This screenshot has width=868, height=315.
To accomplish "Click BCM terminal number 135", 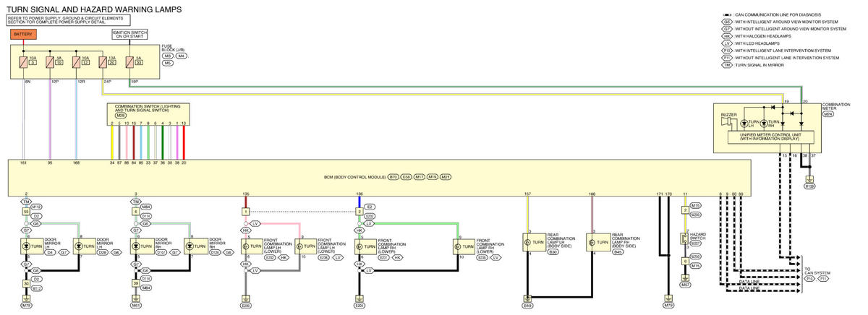I will click(245, 194).
